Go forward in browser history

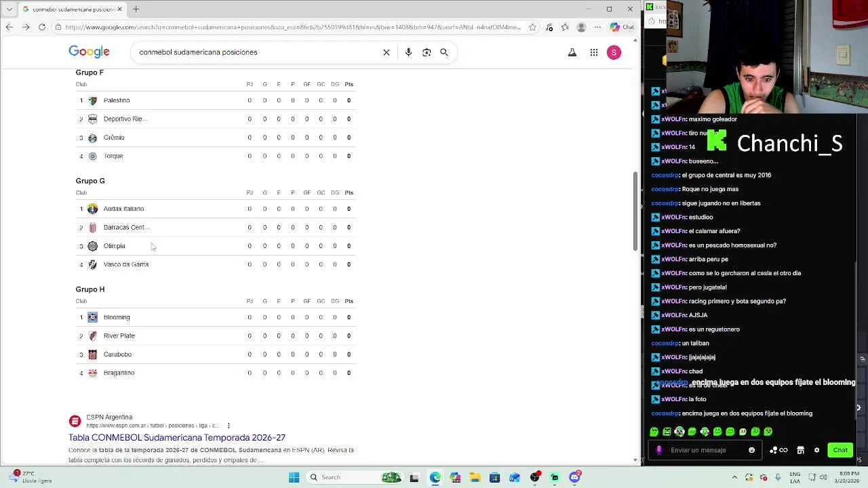tap(25, 27)
